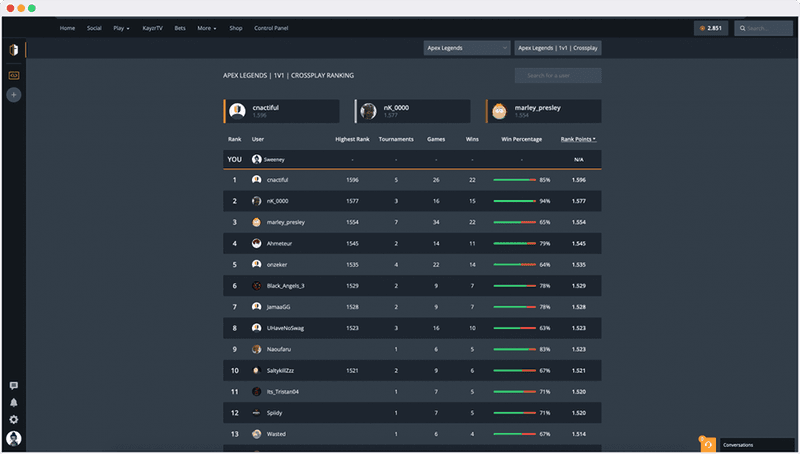Open the orange support headset icon
This screenshot has width=800, height=454.
coord(708,445)
